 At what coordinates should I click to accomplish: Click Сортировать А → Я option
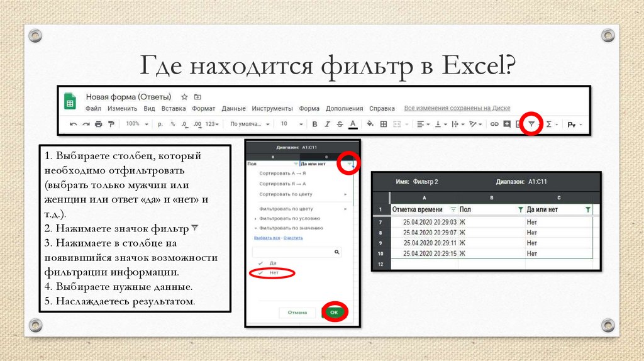(x=282, y=174)
